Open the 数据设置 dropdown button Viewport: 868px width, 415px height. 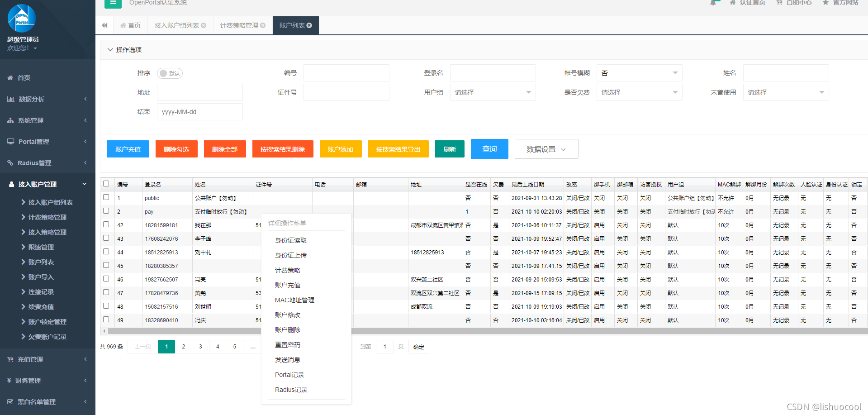(546, 149)
